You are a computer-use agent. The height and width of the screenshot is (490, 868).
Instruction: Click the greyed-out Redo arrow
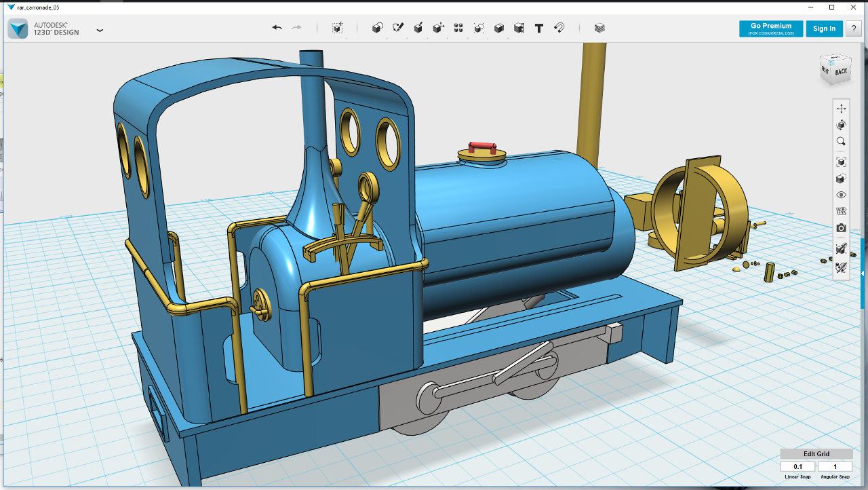[x=296, y=28]
